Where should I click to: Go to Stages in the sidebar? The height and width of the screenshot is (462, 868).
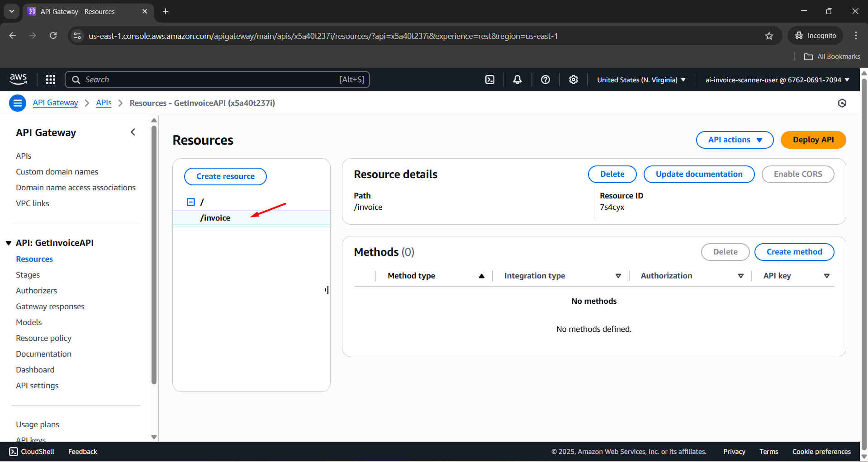click(28, 275)
